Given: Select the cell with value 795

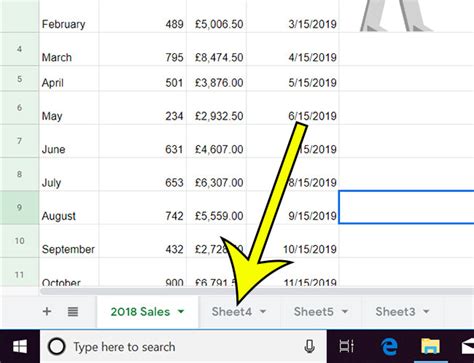Looking at the screenshot, I should click(x=143, y=49).
